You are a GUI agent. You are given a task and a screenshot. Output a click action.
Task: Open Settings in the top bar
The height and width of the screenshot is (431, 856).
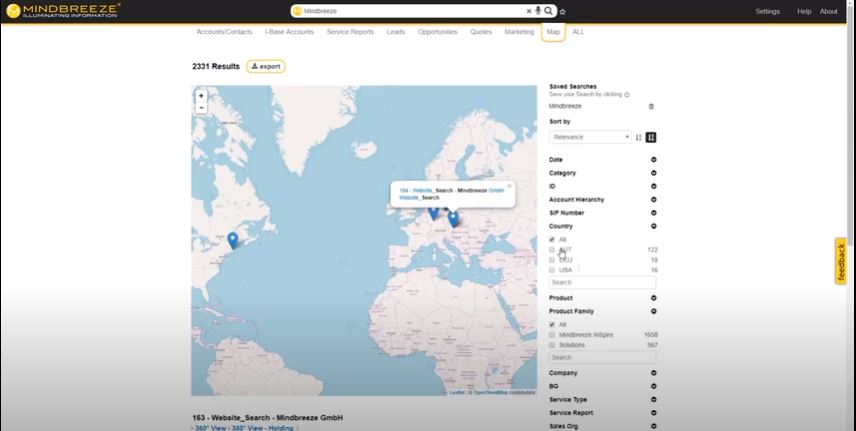click(768, 11)
